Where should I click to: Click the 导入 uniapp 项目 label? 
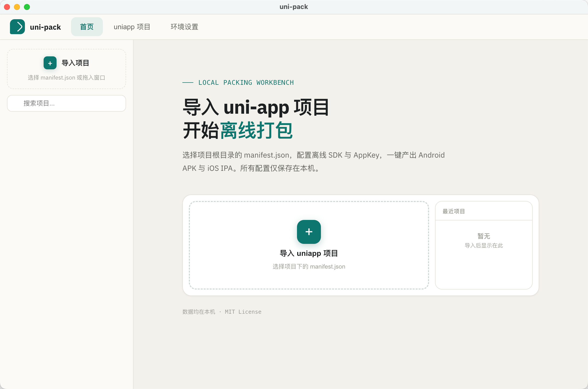[x=309, y=253]
